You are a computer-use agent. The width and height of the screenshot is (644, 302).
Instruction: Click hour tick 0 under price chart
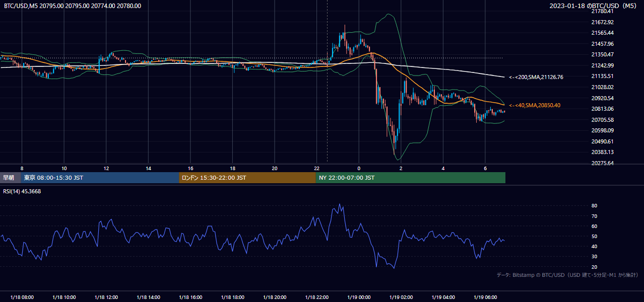coord(359,168)
